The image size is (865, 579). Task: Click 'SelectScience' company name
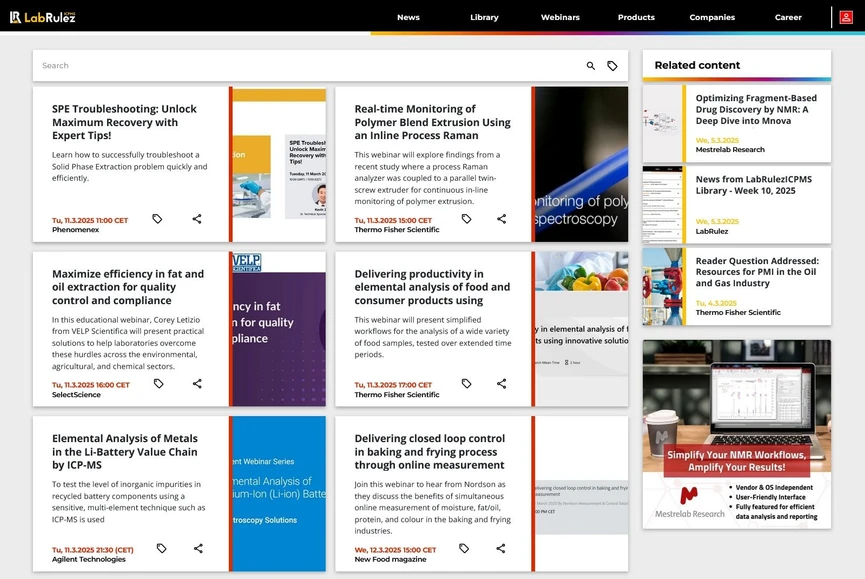(76, 395)
